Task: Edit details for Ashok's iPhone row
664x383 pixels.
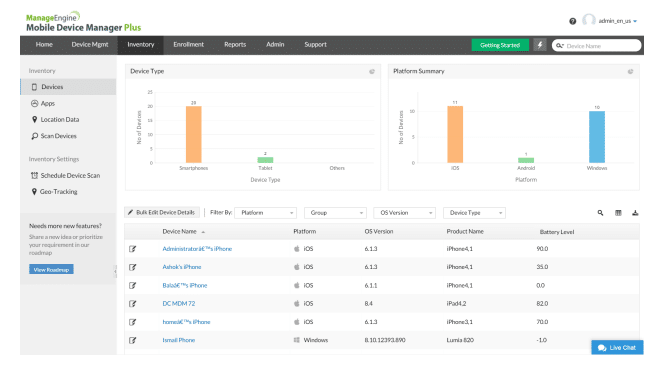Action: point(133,267)
